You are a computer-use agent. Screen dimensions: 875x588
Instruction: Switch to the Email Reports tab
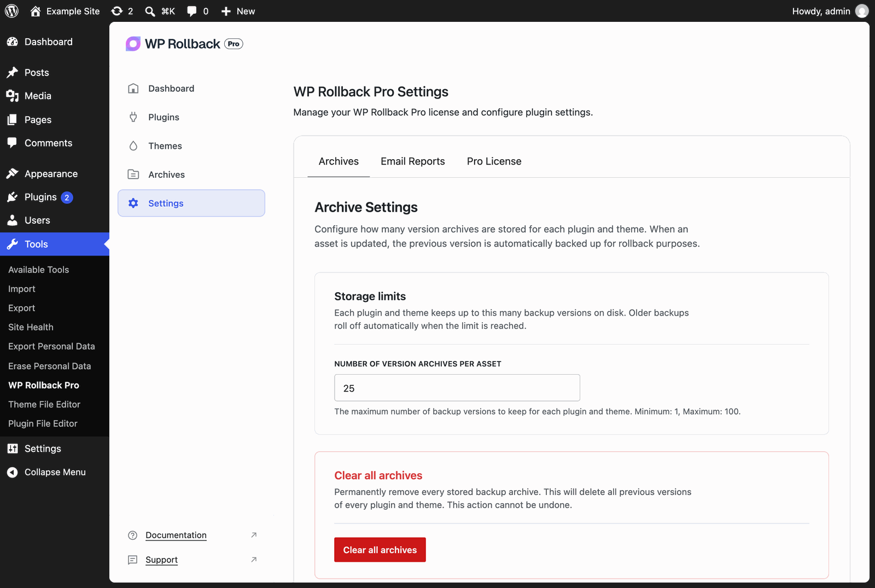[x=413, y=161]
